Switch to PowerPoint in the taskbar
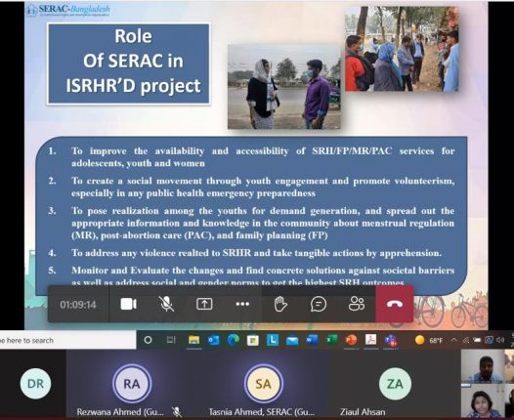The image size is (514, 420). coord(351,340)
